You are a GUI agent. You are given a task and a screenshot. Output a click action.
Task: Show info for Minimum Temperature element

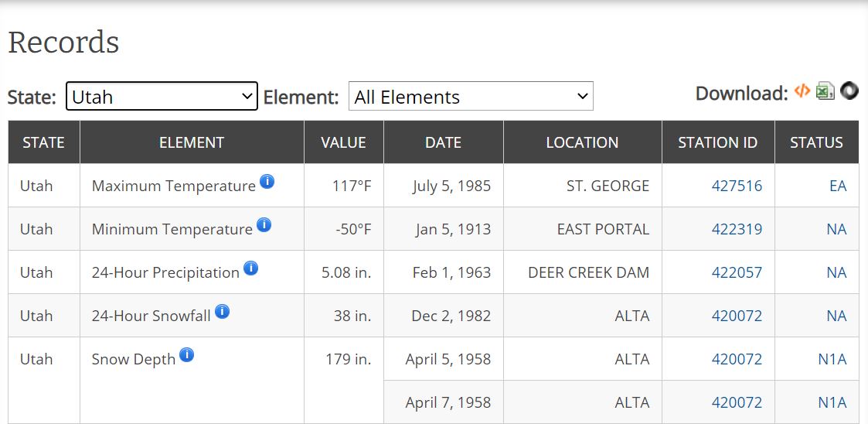[264, 225]
